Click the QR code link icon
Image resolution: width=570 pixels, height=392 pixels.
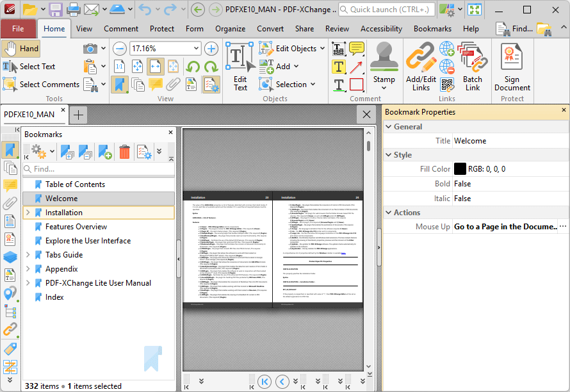coord(447,85)
